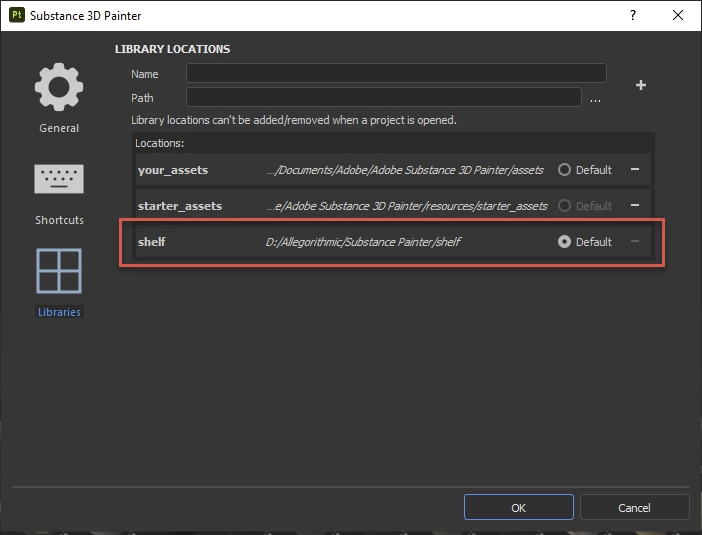Click the ellipsis browse button for Path

[x=595, y=100]
